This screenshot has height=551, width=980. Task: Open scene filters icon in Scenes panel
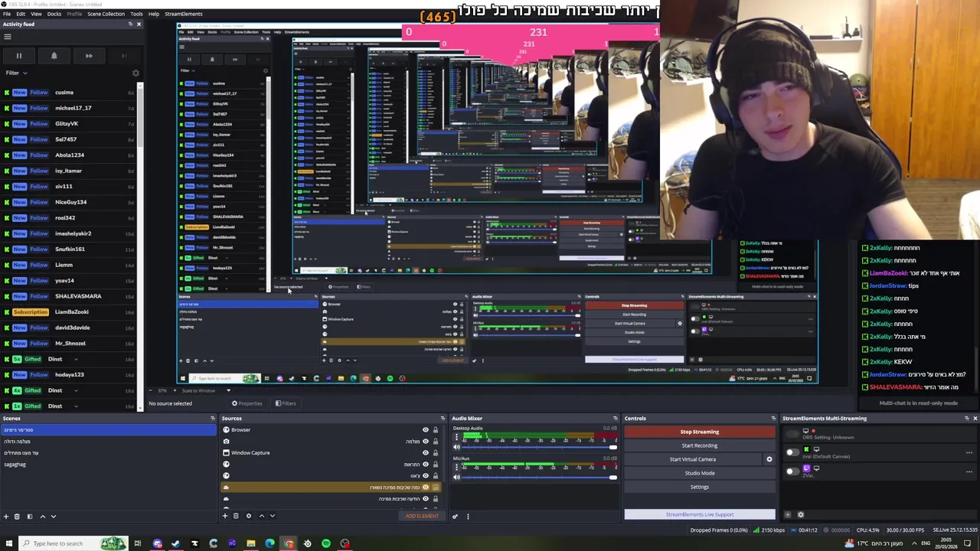pyautogui.click(x=30, y=517)
